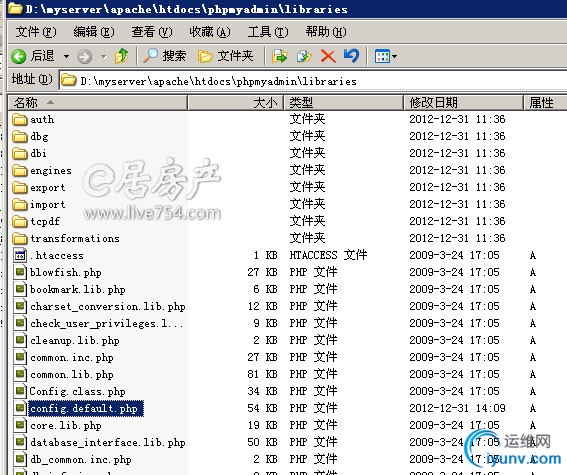This screenshot has width=567, height=475.
Task: Toggle the Folders (文件夹) pane
Action: (x=226, y=56)
